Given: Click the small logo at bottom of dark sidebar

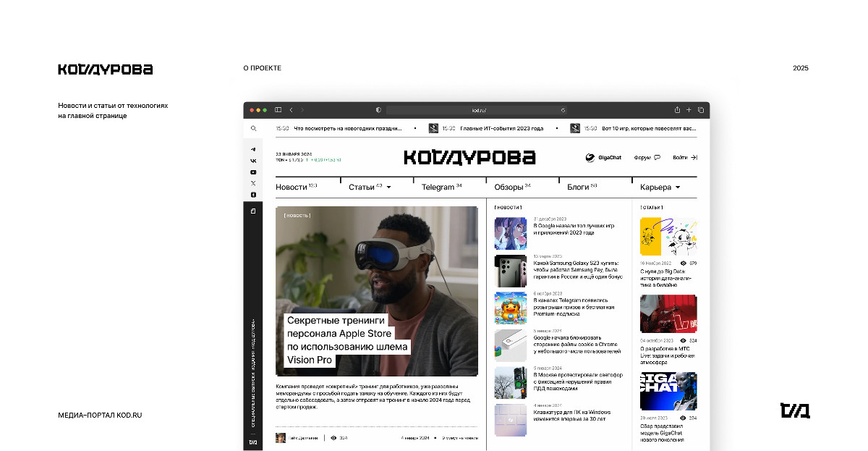Looking at the screenshot, I should pyautogui.click(x=253, y=442).
